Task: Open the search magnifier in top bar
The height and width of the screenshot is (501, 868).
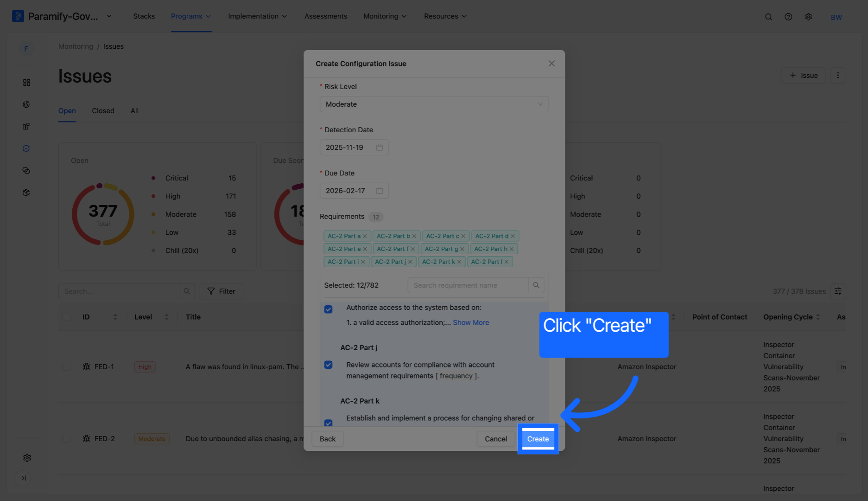Action: (768, 17)
